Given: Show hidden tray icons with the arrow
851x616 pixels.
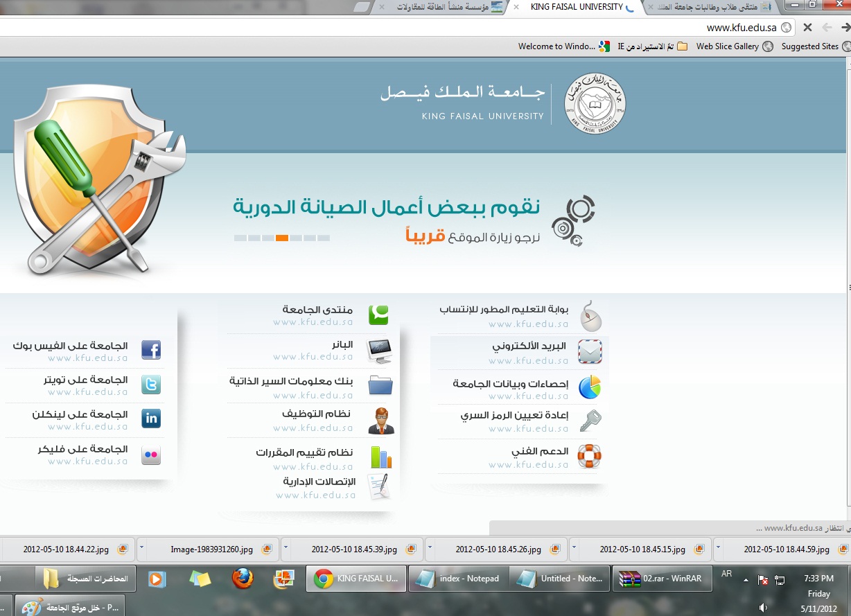Looking at the screenshot, I should tap(746, 579).
